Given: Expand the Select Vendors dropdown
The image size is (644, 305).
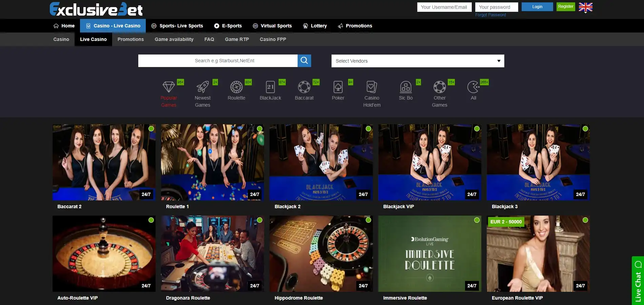Looking at the screenshot, I should [418, 61].
